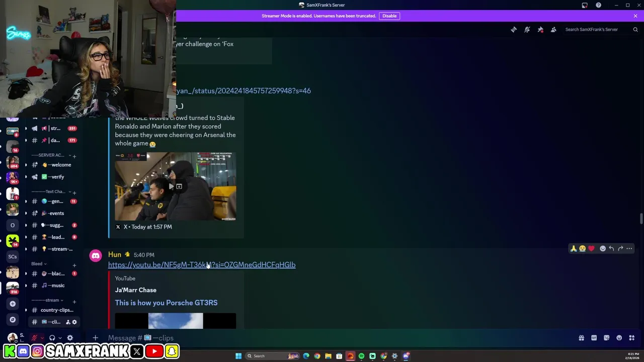
Task: Click the Ja'Marr Chase author name
Action: [135, 290]
